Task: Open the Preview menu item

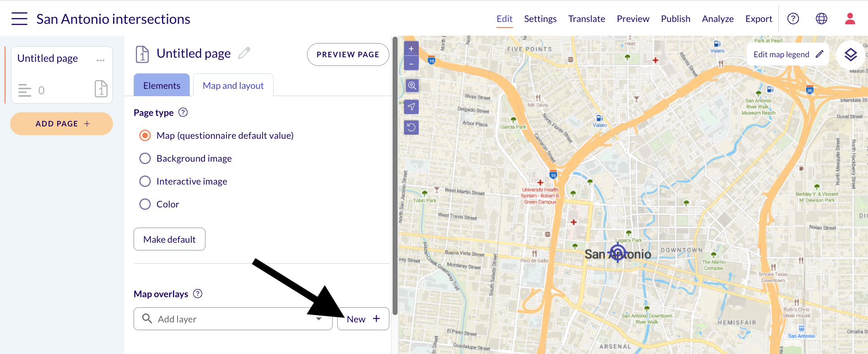Action: [633, 19]
